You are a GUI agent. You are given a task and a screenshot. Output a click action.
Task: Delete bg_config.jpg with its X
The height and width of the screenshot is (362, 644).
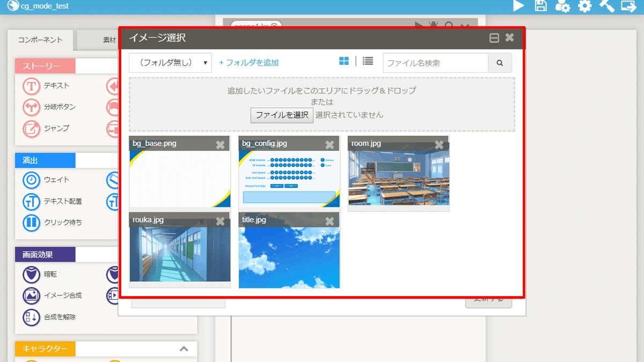330,145
